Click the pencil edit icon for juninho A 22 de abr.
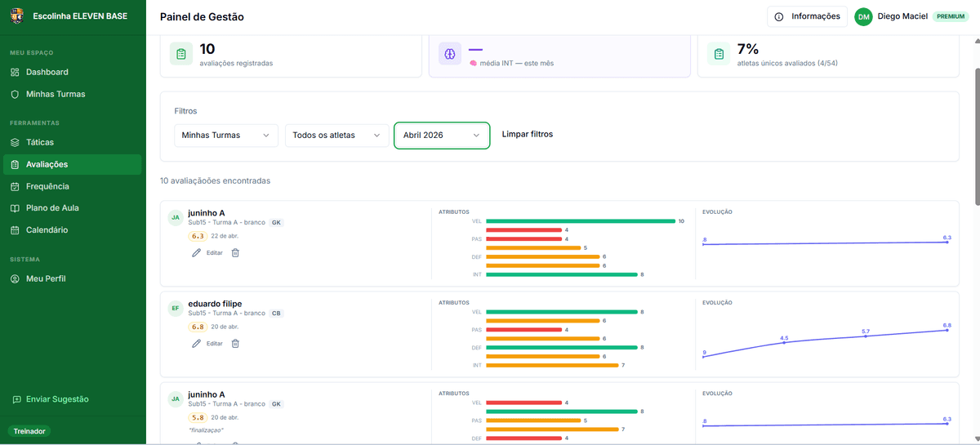The height and width of the screenshot is (445, 980). pyautogui.click(x=196, y=253)
